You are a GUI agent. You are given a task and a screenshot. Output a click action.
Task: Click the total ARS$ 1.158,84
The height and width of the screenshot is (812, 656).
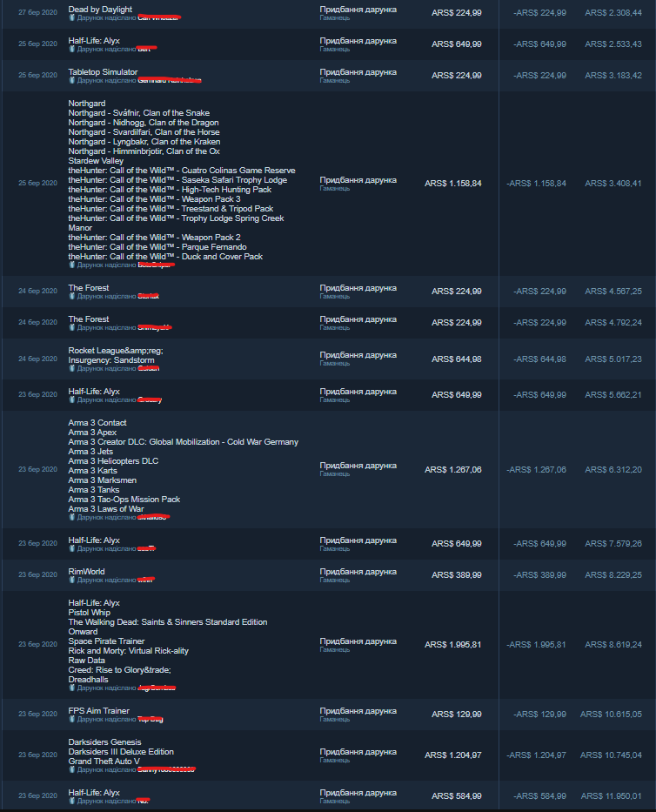[453, 184]
